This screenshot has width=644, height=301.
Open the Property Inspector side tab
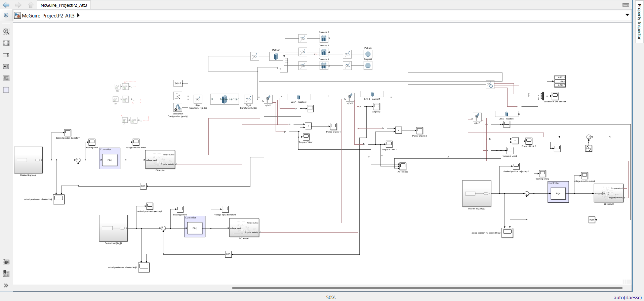pos(639,21)
